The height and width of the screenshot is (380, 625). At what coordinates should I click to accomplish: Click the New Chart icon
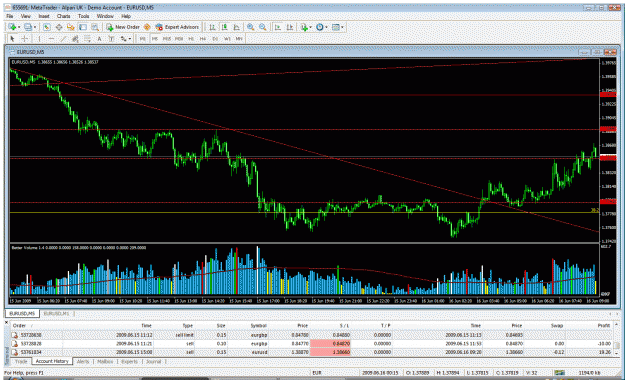pos(12,27)
